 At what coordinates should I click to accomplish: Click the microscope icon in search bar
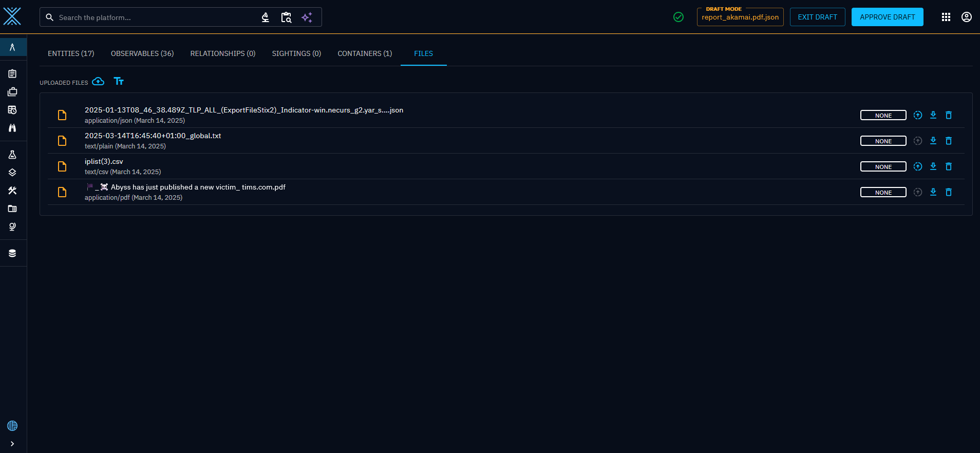(266, 17)
